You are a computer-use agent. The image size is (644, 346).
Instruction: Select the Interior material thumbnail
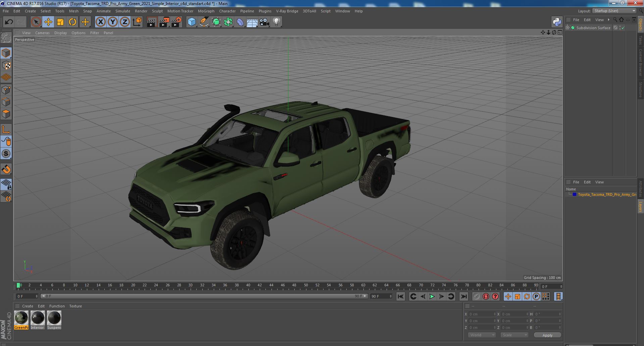pos(37,320)
